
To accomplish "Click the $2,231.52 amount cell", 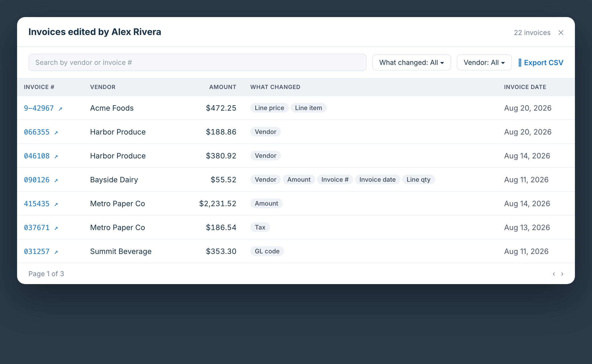I will coord(218,204).
